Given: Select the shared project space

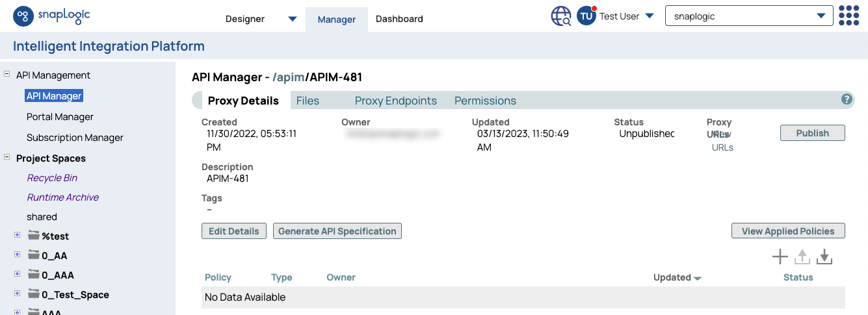Looking at the screenshot, I should (x=42, y=216).
